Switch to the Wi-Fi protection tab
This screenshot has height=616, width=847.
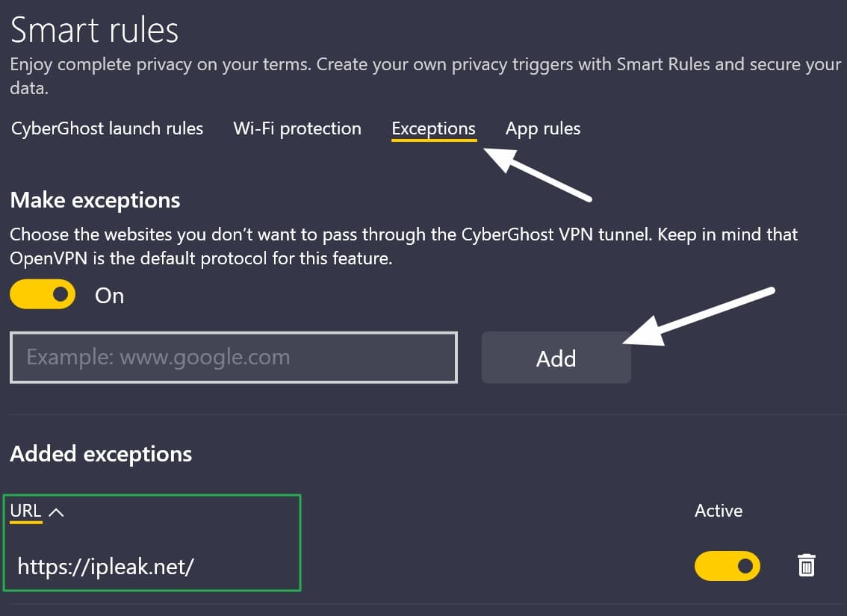point(297,128)
